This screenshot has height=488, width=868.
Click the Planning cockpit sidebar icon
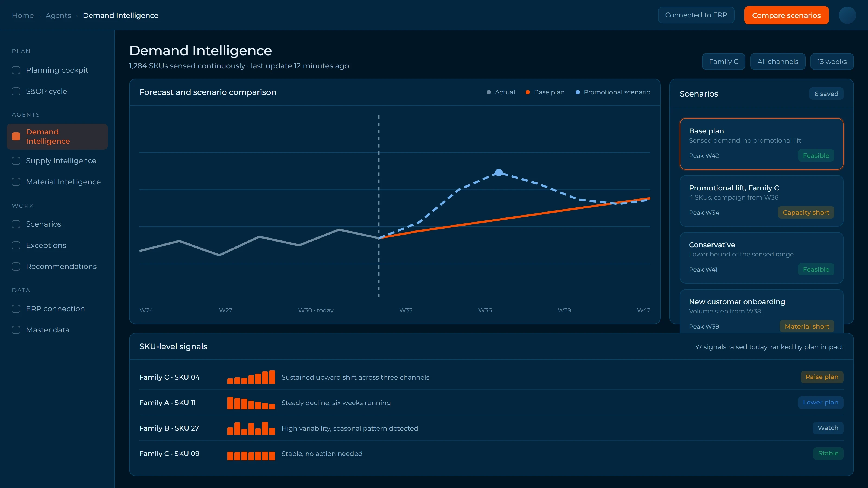[16, 70]
